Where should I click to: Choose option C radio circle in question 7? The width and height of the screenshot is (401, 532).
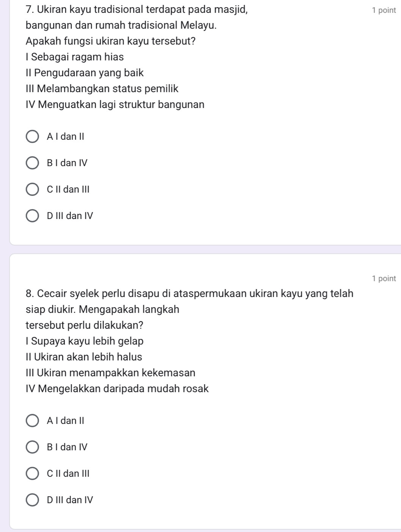tap(32, 189)
